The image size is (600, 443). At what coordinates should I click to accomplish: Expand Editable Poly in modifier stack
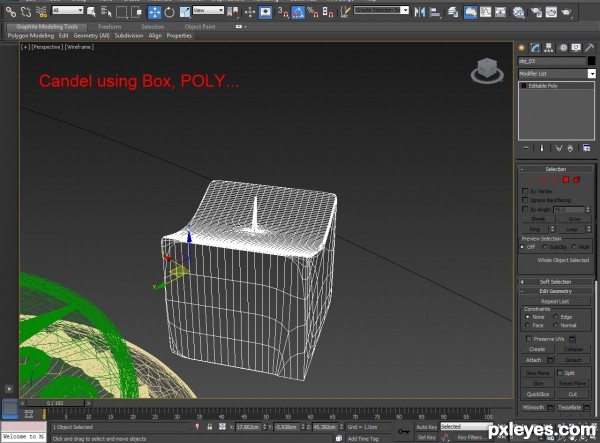(x=524, y=86)
